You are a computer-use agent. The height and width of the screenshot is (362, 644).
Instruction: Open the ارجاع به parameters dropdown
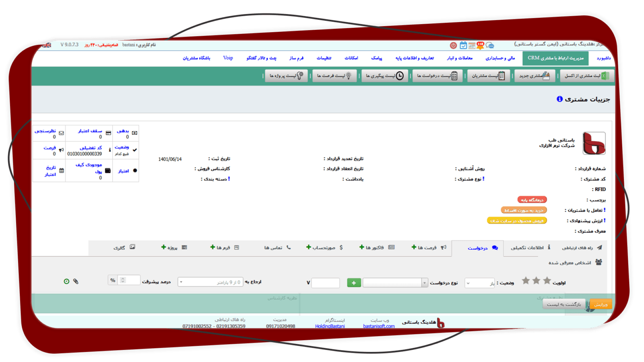[211, 282]
